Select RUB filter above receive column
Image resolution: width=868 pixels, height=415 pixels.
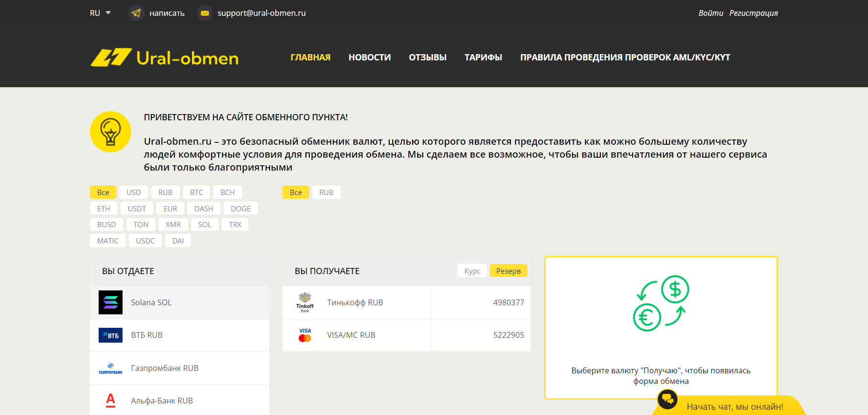tap(327, 192)
